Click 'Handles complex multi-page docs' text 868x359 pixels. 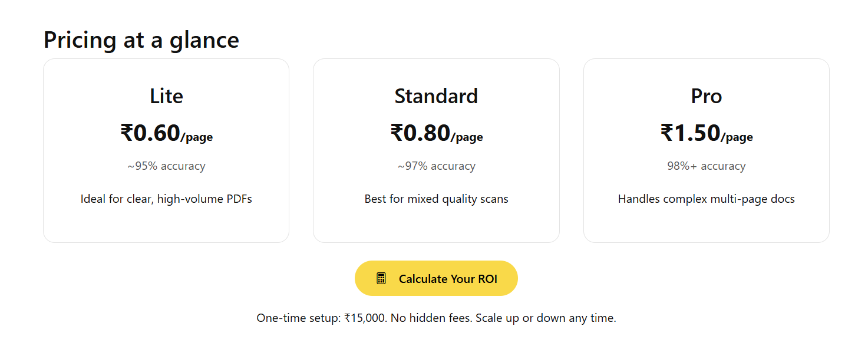[706, 199]
